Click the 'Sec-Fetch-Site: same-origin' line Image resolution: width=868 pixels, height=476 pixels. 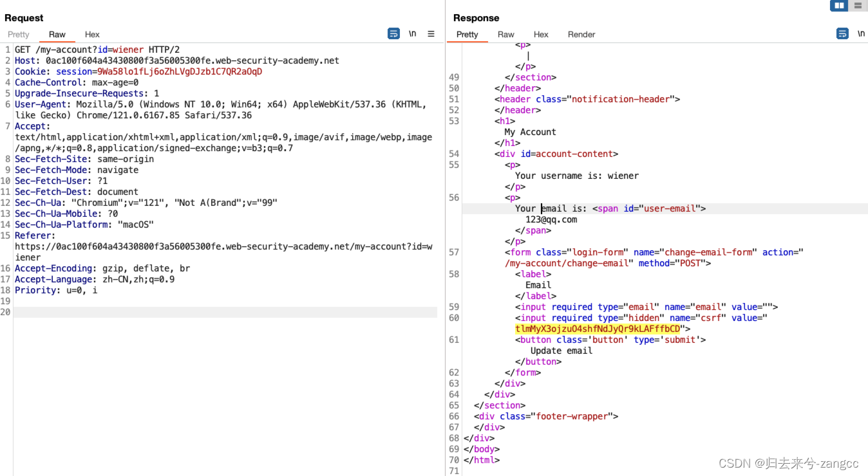point(84,159)
